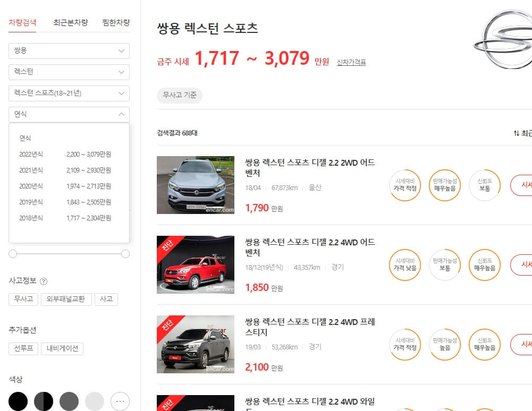Click 시세 button for the 1,850만원 listing
This screenshot has height=411, width=532.
tap(521, 264)
